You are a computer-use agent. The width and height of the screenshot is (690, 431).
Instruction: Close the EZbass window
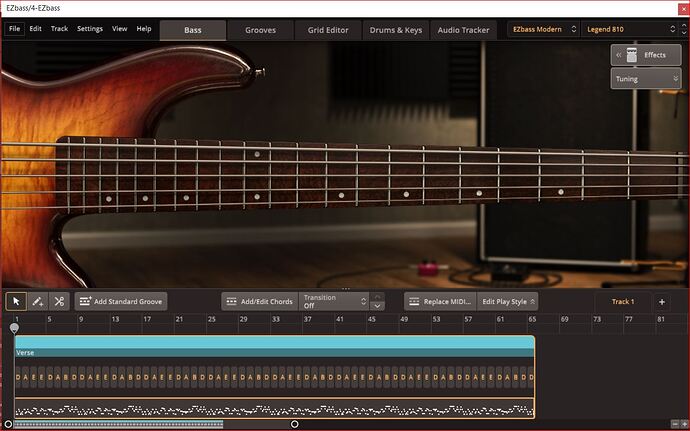point(683,8)
